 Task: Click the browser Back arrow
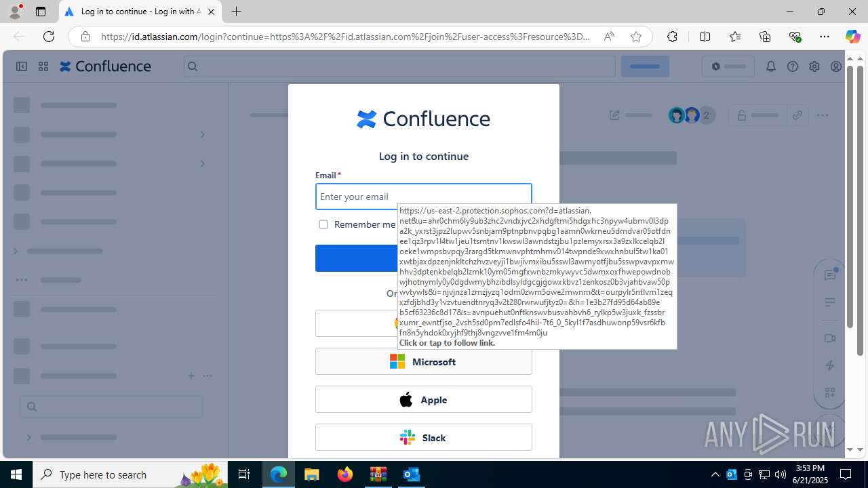pyautogui.click(x=19, y=37)
